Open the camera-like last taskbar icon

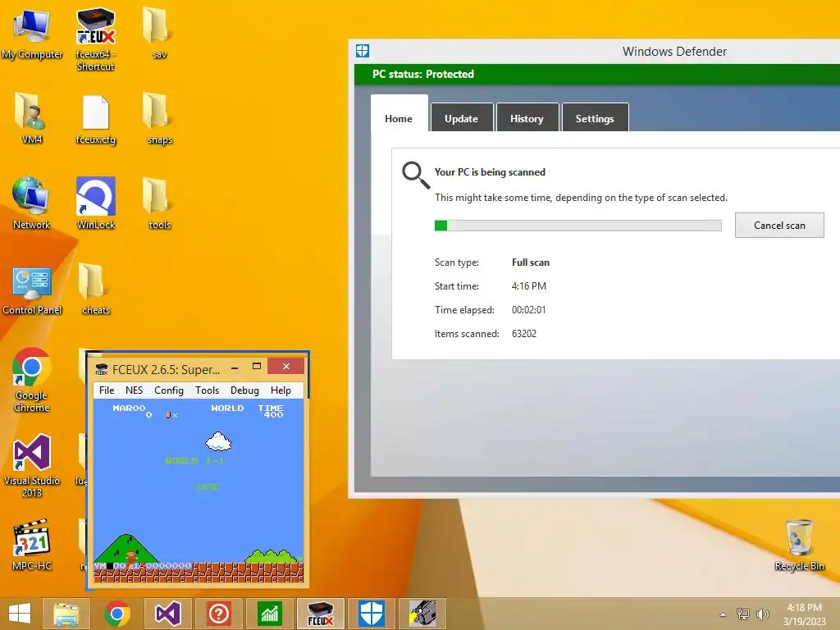tap(422, 613)
